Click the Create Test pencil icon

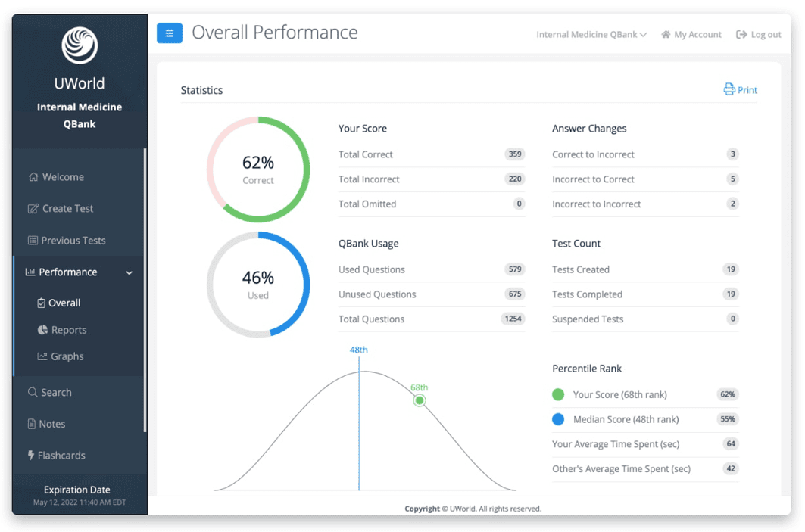(33, 208)
